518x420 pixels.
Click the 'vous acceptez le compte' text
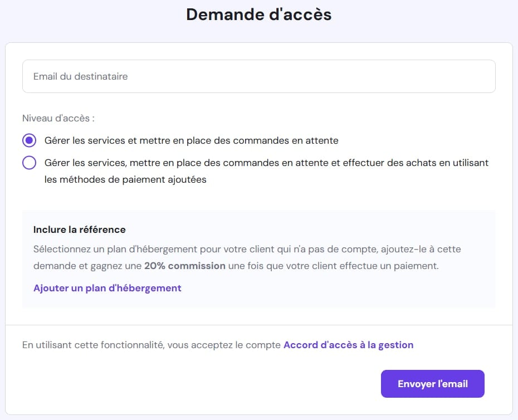pos(224,345)
